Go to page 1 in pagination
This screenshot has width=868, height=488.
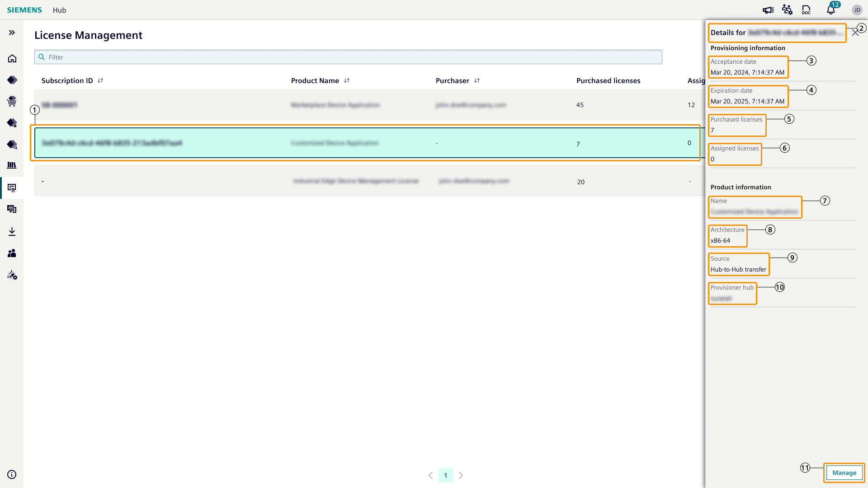click(x=445, y=475)
